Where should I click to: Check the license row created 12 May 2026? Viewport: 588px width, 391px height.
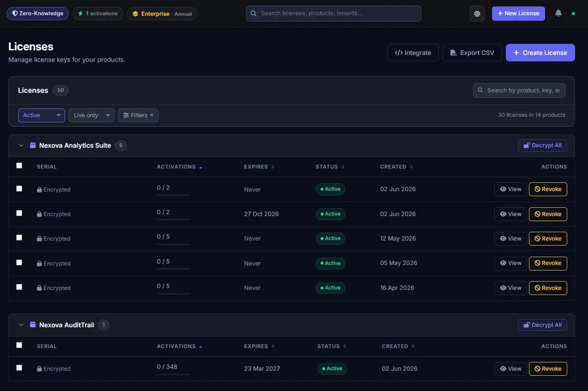(19, 237)
